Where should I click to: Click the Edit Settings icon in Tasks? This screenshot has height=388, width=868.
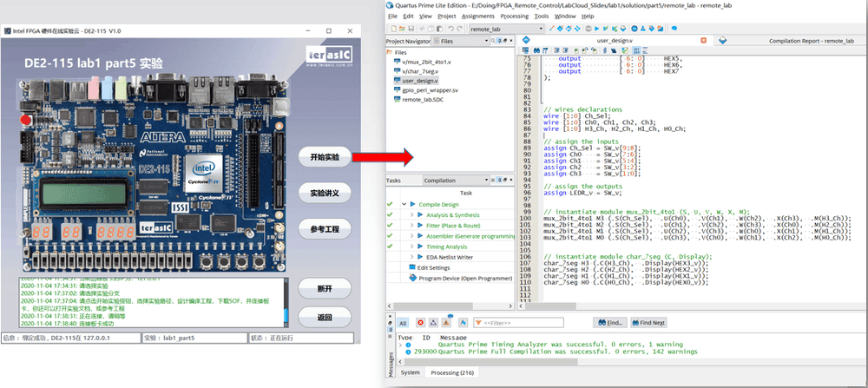pyautogui.click(x=412, y=267)
